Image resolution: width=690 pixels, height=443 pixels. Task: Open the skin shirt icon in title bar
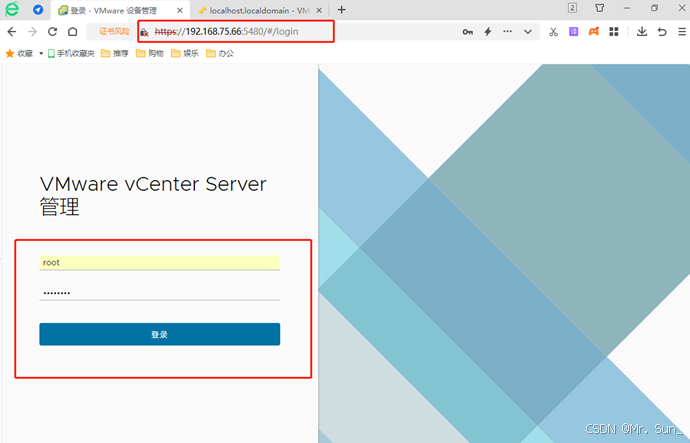(599, 8)
